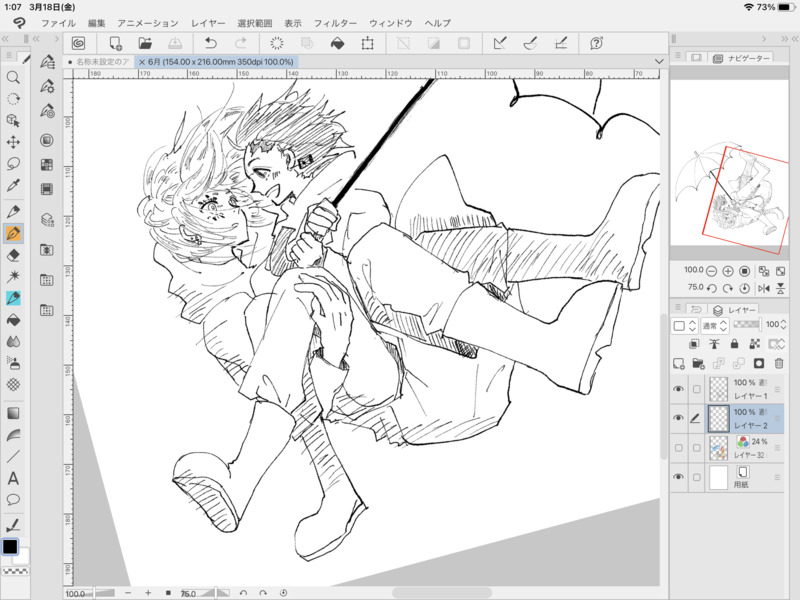This screenshot has width=800, height=600.
Task: Toggle the Lock layer button
Action: (x=734, y=344)
